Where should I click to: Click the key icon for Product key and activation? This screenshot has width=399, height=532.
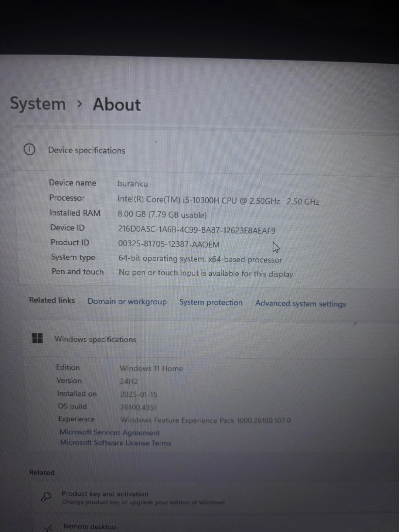pos(46,497)
